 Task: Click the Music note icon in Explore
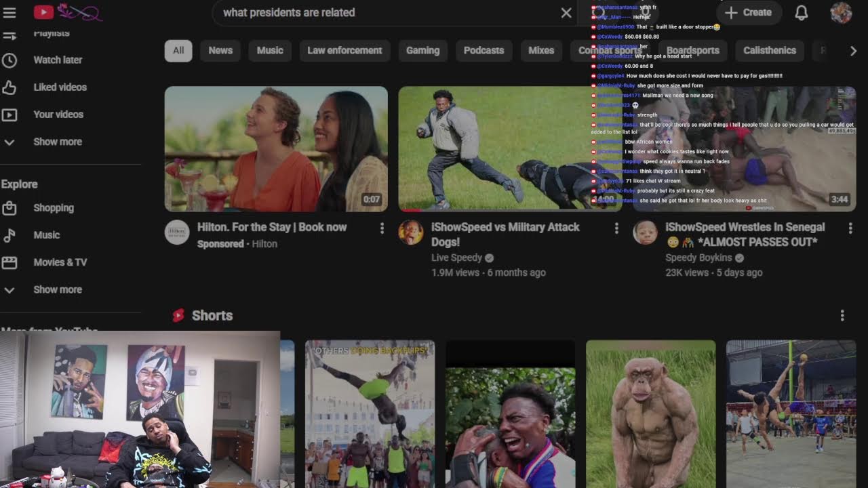[x=9, y=235]
